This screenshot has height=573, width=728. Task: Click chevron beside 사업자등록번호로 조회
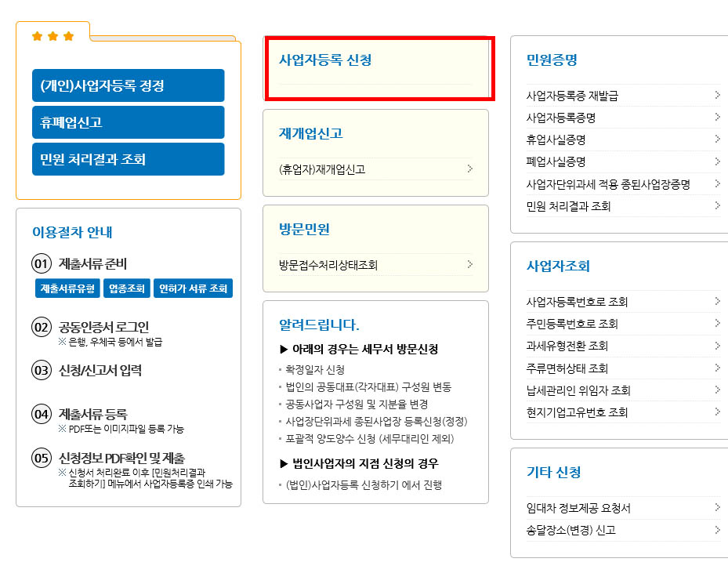[717, 301]
